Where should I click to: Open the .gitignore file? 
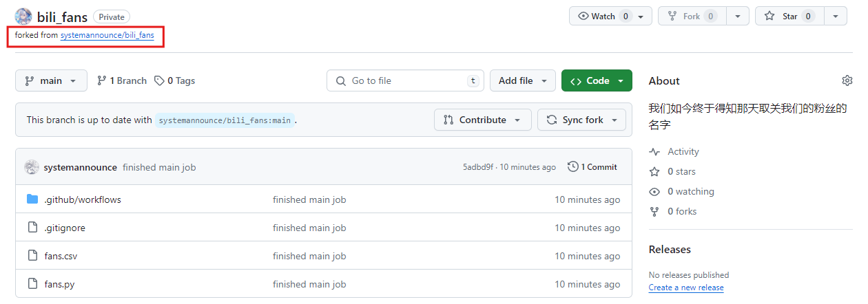point(65,228)
